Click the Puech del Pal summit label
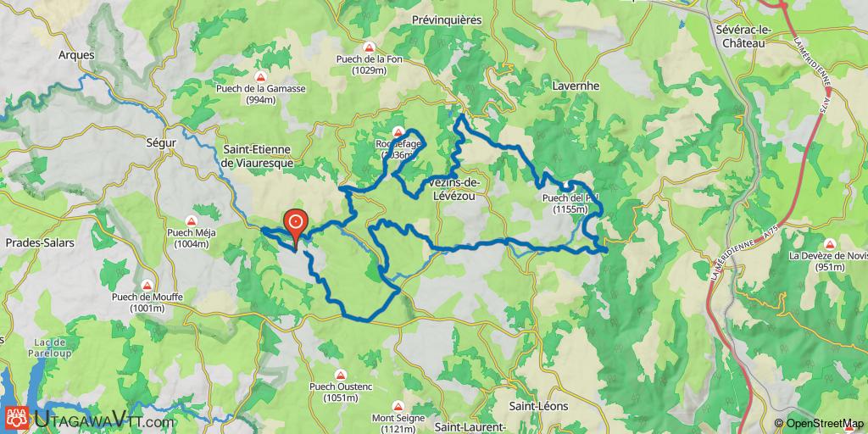868x434 pixels. coord(570,203)
